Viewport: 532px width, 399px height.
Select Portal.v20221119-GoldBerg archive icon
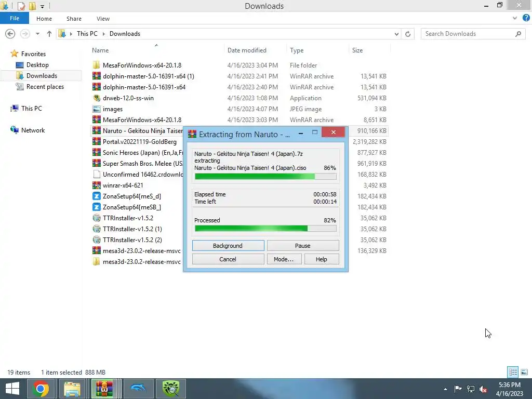tap(96, 141)
